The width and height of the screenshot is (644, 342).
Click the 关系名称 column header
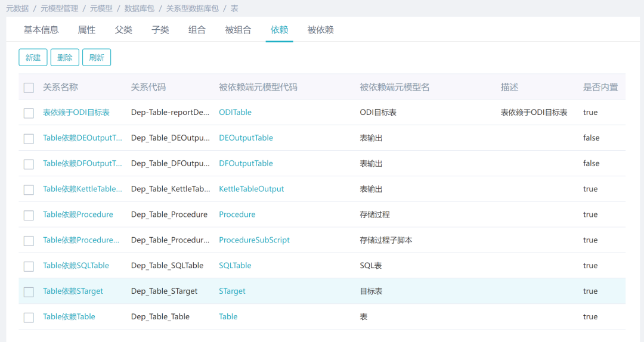tap(60, 87)
